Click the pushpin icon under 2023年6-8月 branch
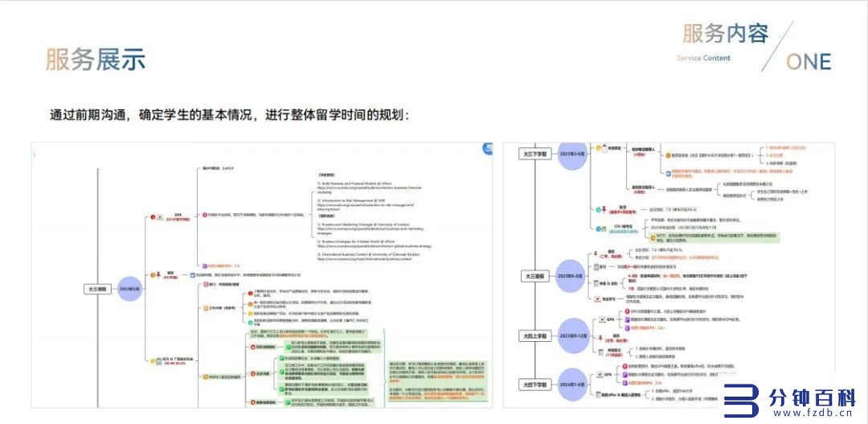This screenshot has width=868, height=424. tap(596, 253)
